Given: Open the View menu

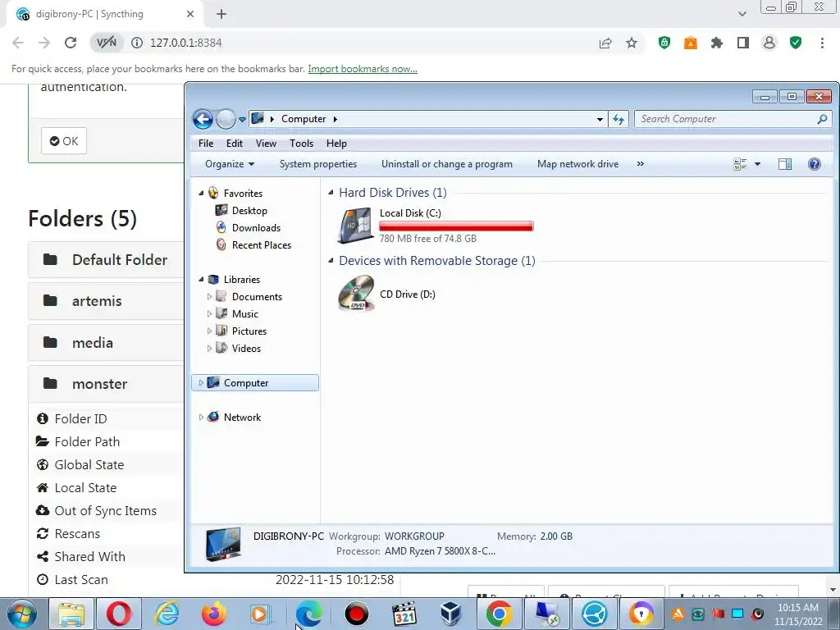Looking at the screenshot, I should pos(266,144).
